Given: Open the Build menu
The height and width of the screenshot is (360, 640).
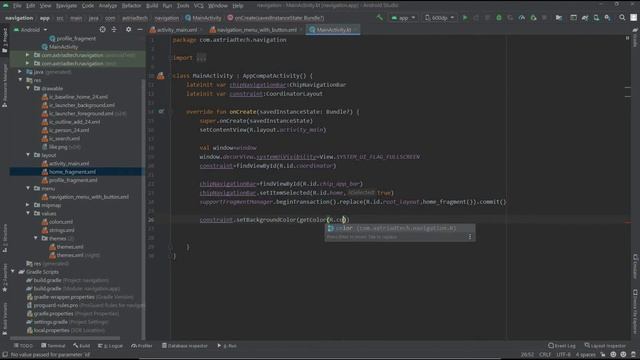Looking at the screenshot, I should pos(152,6).
